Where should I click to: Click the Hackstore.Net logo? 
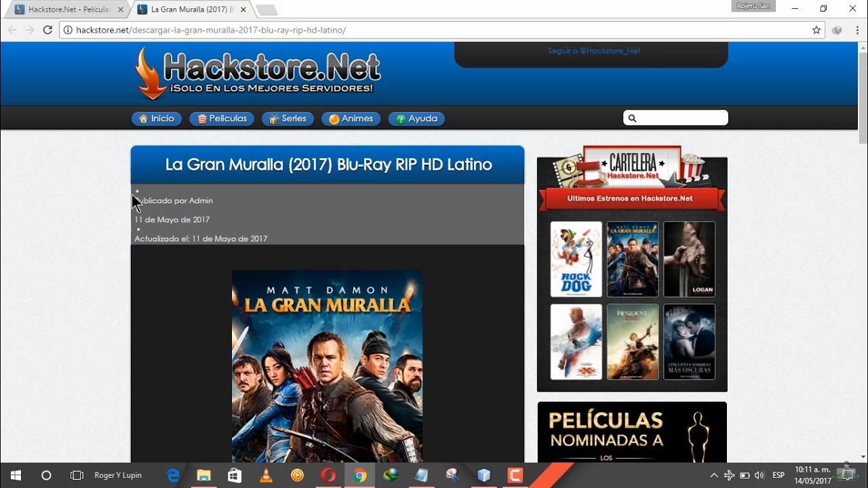click(x=258, y=73)
